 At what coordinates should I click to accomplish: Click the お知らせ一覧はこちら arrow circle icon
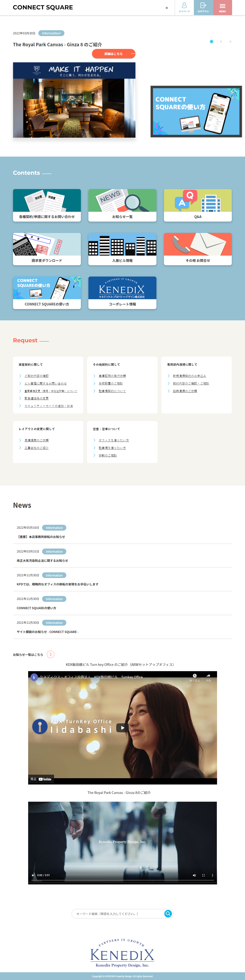[51, 654]
